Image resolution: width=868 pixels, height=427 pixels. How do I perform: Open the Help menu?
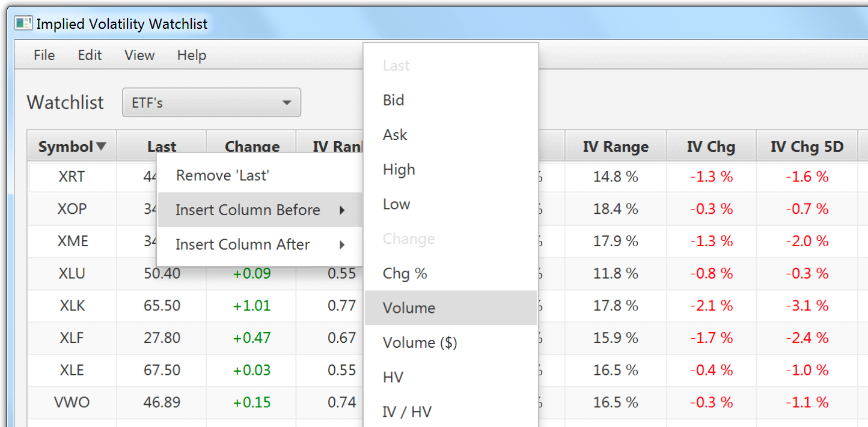click(191, 55)
